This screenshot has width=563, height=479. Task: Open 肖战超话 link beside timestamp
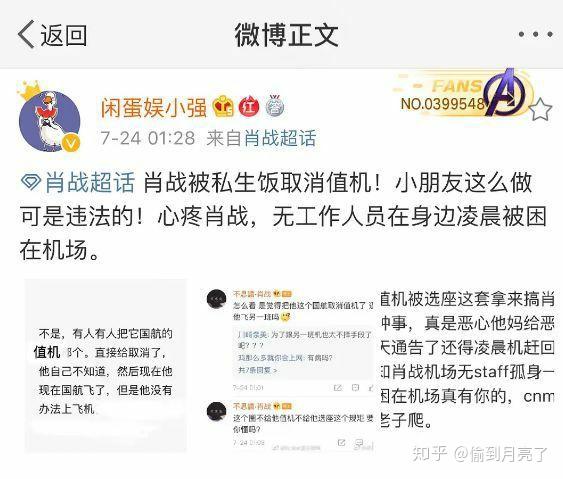[x=280, y=138]
